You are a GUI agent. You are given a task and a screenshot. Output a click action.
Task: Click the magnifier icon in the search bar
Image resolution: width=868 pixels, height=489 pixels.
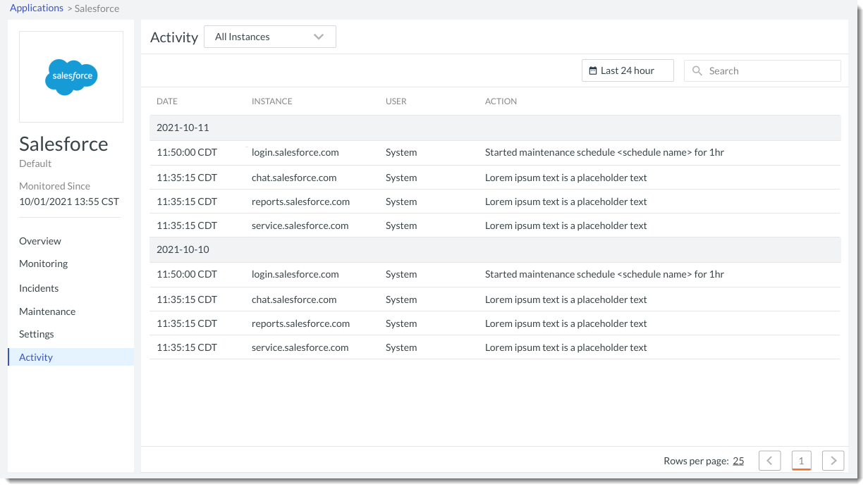click(697, 70)
